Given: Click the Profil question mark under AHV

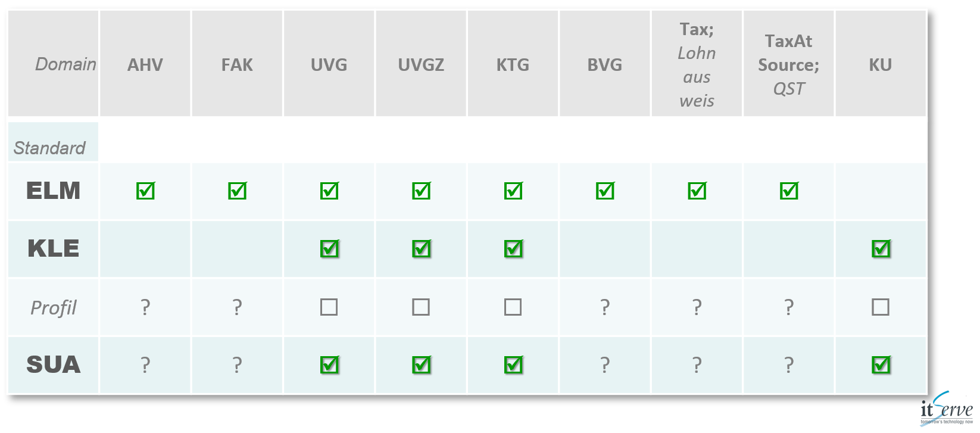Looking at the screenshot, I should pos(145,307).
